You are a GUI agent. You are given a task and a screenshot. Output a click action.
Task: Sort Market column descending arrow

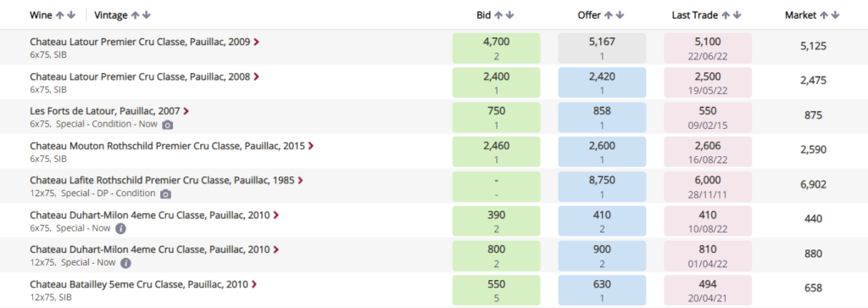(835, 15)
